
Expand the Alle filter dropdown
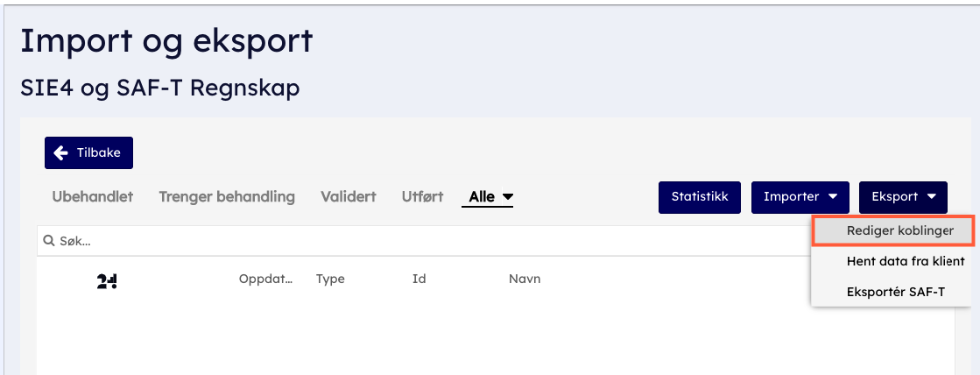[x=490, y=197]
